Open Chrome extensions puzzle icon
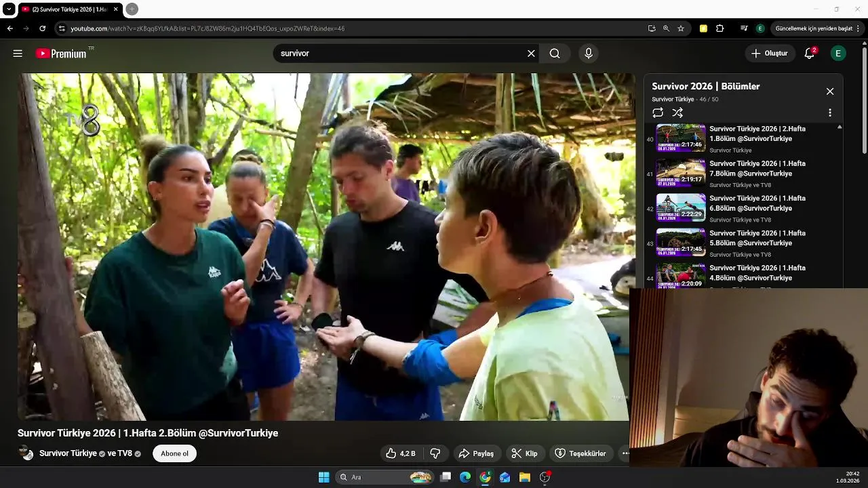This screenshot has width=868, height=488. point(720,28)
